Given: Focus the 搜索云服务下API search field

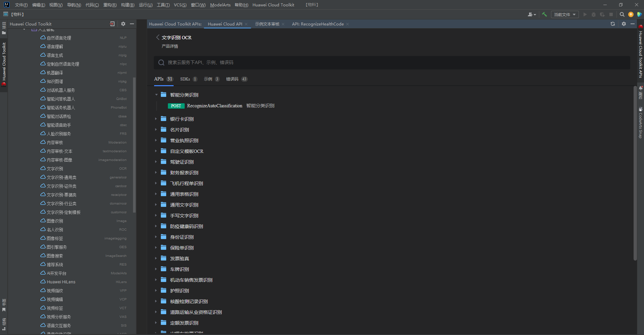Looking at the screenshot, I should pyautogui.click(x=392, y=62).
